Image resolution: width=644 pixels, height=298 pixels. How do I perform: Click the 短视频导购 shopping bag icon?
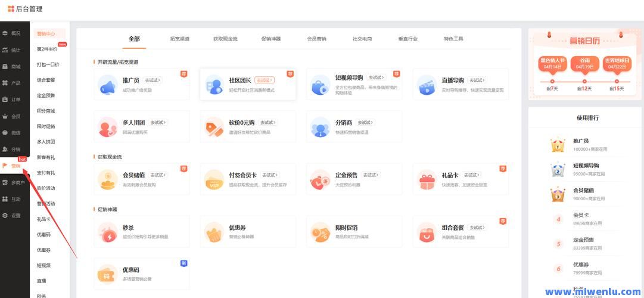(x=321, y=85)
